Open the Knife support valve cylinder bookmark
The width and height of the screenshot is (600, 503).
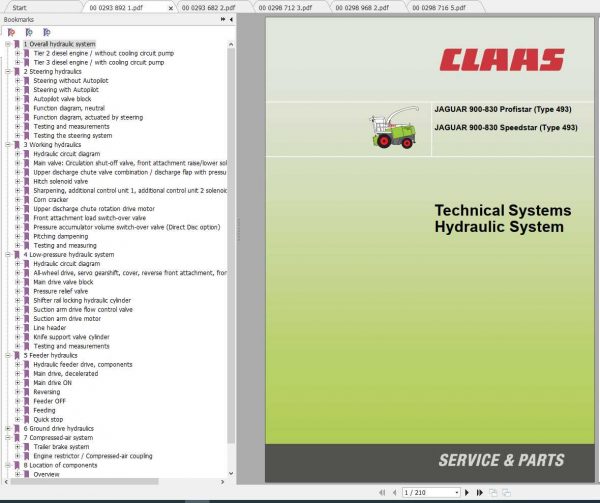coord(71,337)
